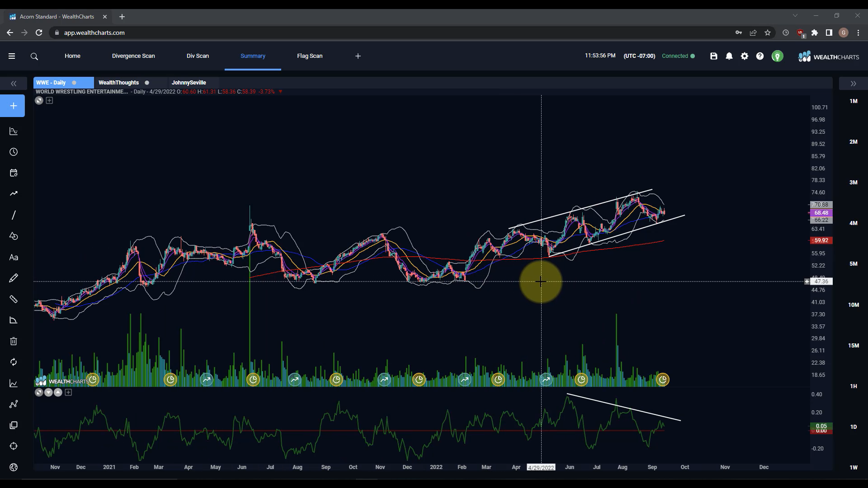The width and height of the screenshot is (868, 488).
Task: Select the 15M timeframe button
Action: (x=854, y=346)
